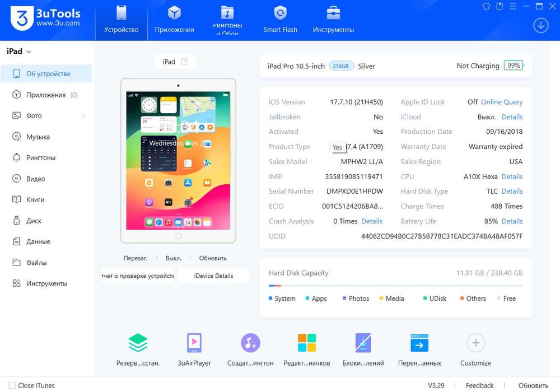Open the icon editor (Редакт...начков) tool
The image size is (560, 392).
(x=307, y=349)
